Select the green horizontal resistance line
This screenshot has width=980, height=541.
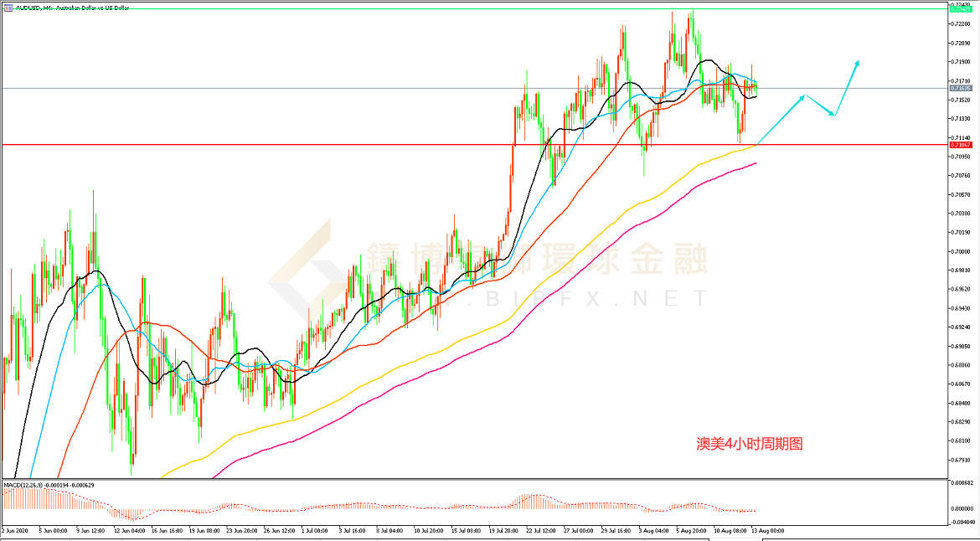click(419, 9)
